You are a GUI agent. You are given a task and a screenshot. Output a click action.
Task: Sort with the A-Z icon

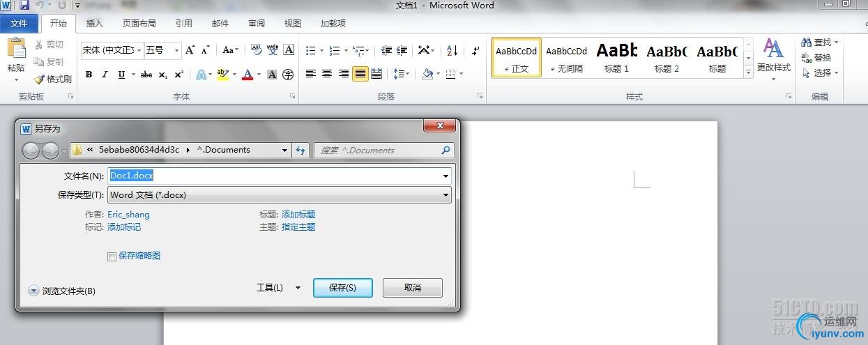click(452, 50)
